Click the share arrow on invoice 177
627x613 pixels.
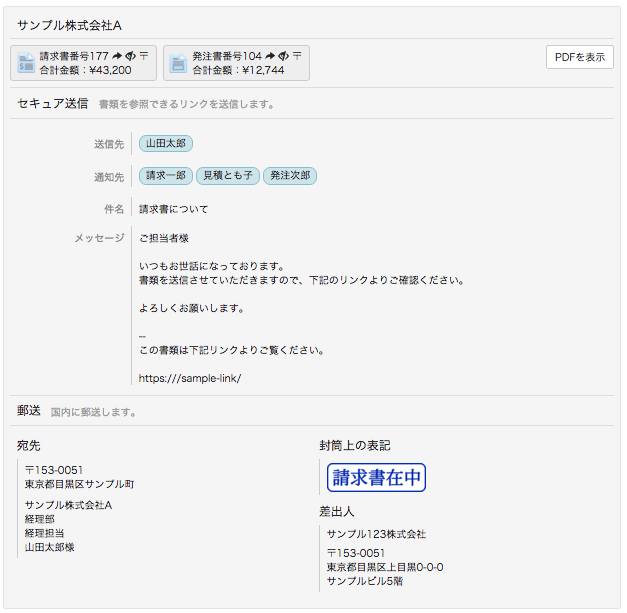coord(117,56)
